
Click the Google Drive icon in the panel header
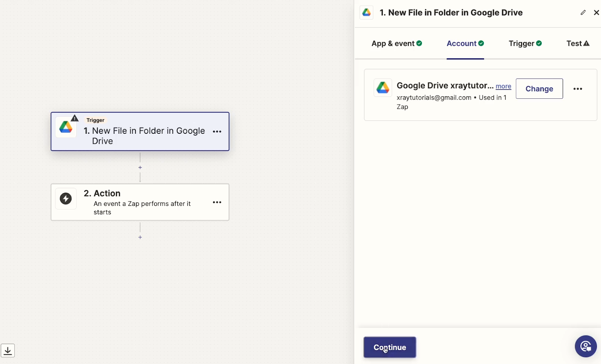point(366,12)
